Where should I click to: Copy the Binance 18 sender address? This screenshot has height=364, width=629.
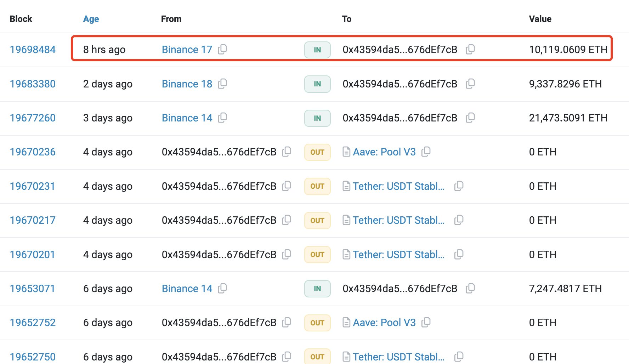coord(222,84)
